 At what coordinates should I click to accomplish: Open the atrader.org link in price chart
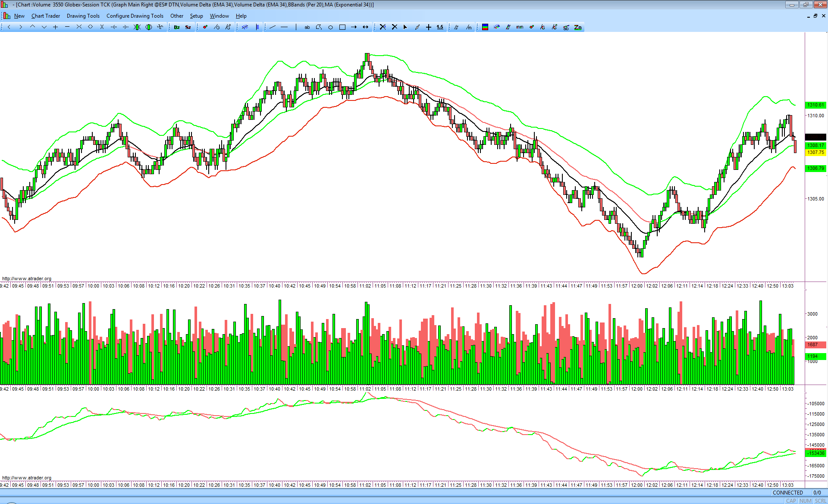[27, 279]
